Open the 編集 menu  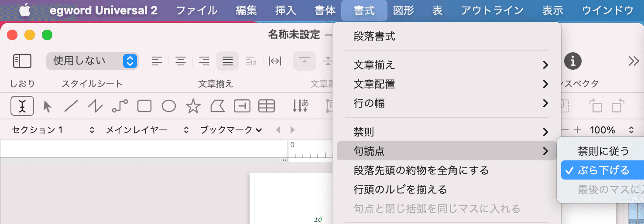(247, 10)
